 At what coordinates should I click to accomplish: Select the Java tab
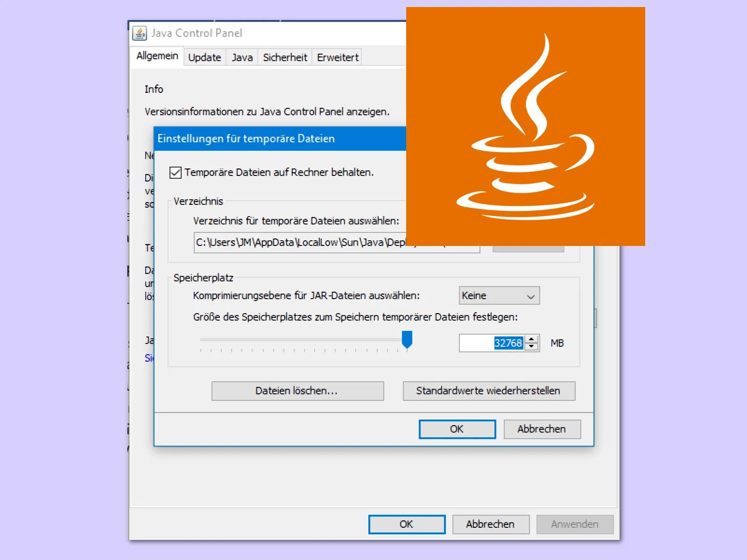click(242, 57)
